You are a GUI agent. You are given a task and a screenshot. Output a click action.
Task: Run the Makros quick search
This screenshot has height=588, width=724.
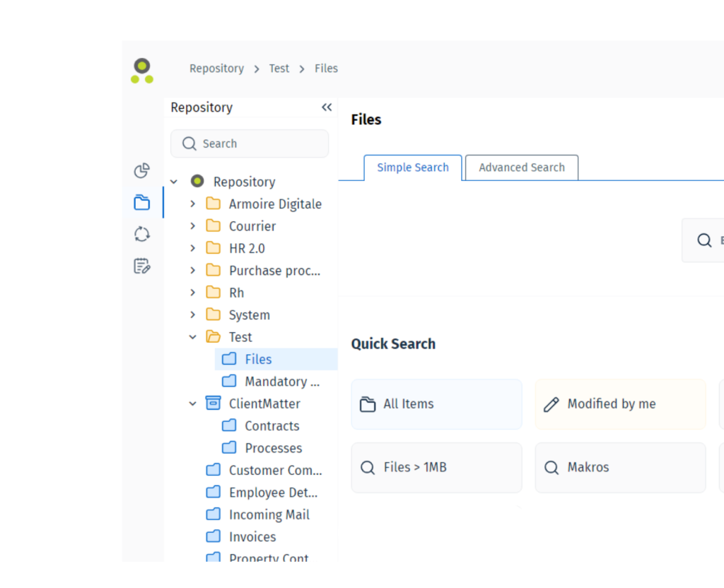pos(620,467)
